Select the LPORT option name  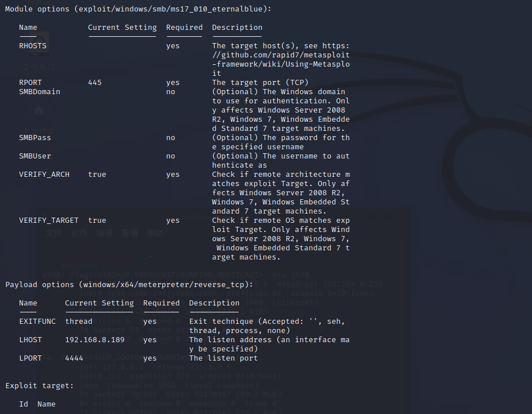point(30,358)
